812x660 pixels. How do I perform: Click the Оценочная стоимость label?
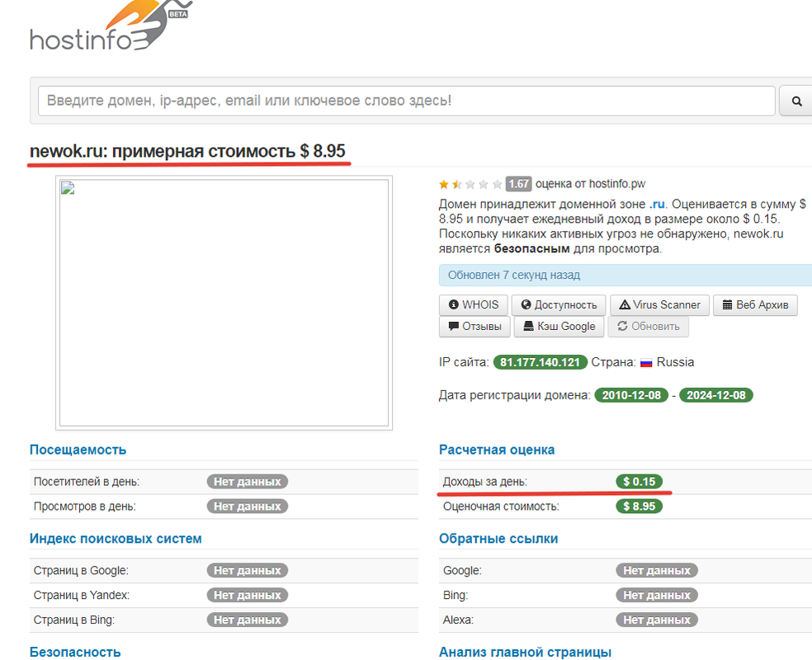click(501, 507)
